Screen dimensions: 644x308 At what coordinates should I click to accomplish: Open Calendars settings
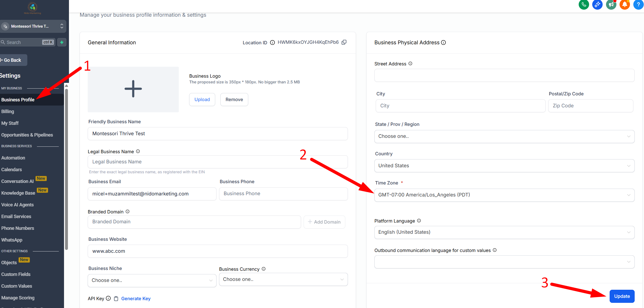click(x=12, y=169)
